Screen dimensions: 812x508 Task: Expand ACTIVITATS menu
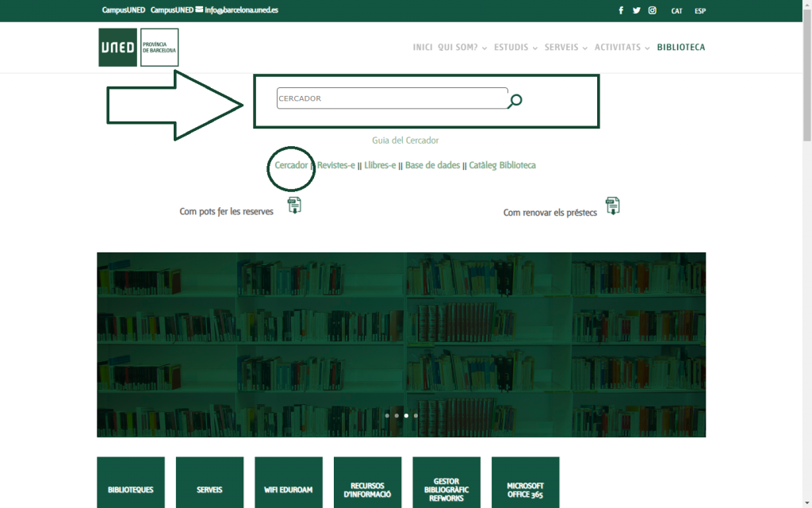622,47
